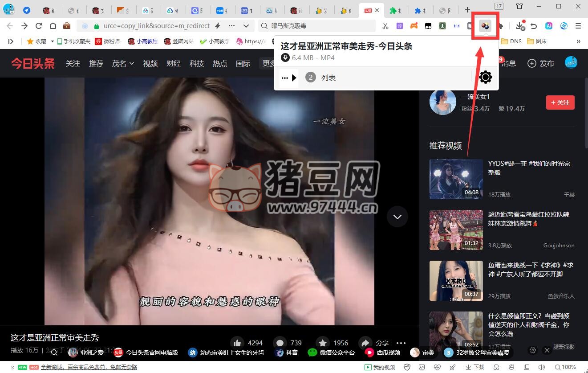Click the 今日头条 logo
Screen dimensions: 588x373
click(33, 63)
